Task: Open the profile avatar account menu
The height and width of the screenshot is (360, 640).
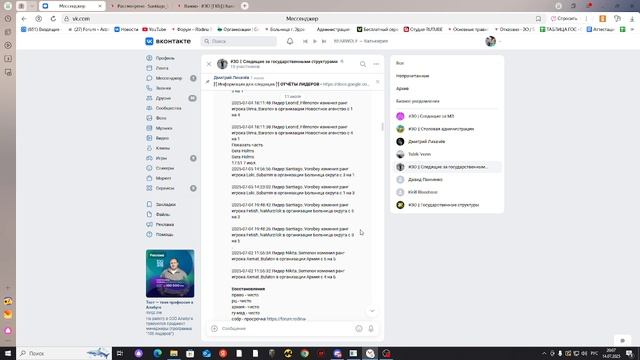Action: pyautogui.click(x=493, y=41)
